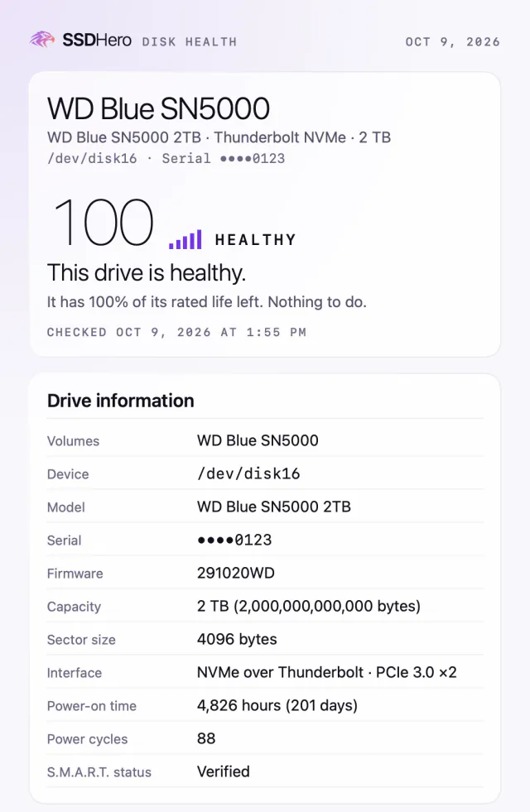Click 'It has 100% of its rated life left' text
The width and height of the screenshot is (530, 812).
tap(207, 302)
